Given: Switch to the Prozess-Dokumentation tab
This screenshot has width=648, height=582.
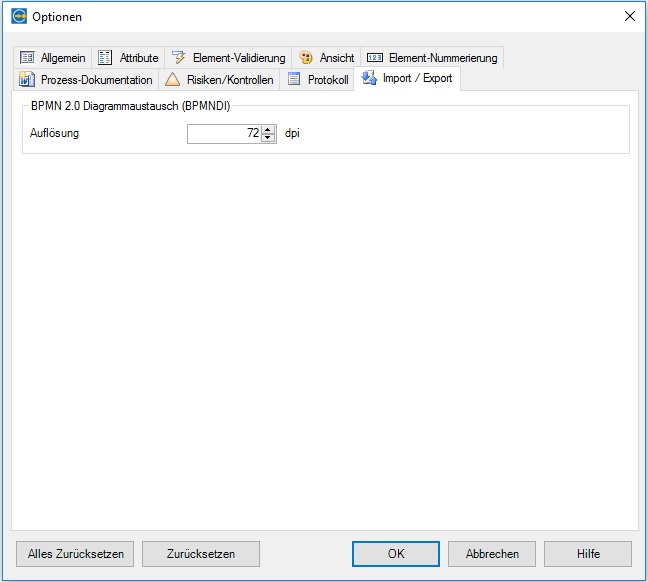Looking at the screenshot, I should pos(86,79).
